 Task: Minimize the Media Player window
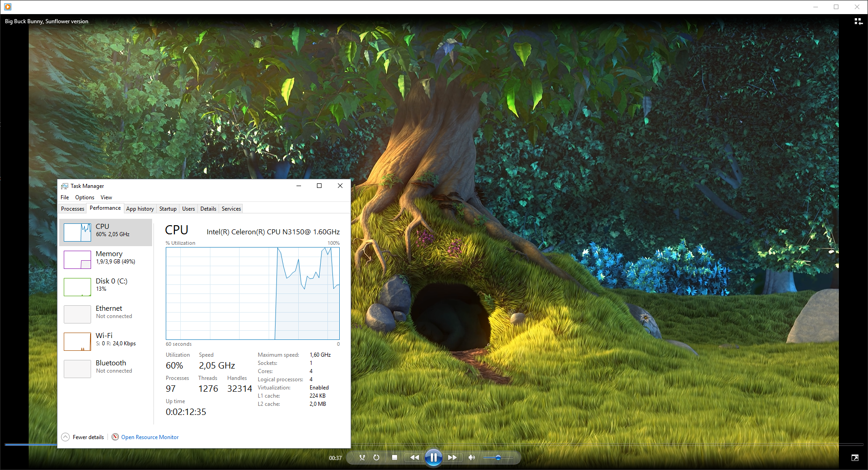(x=816, y=7)
